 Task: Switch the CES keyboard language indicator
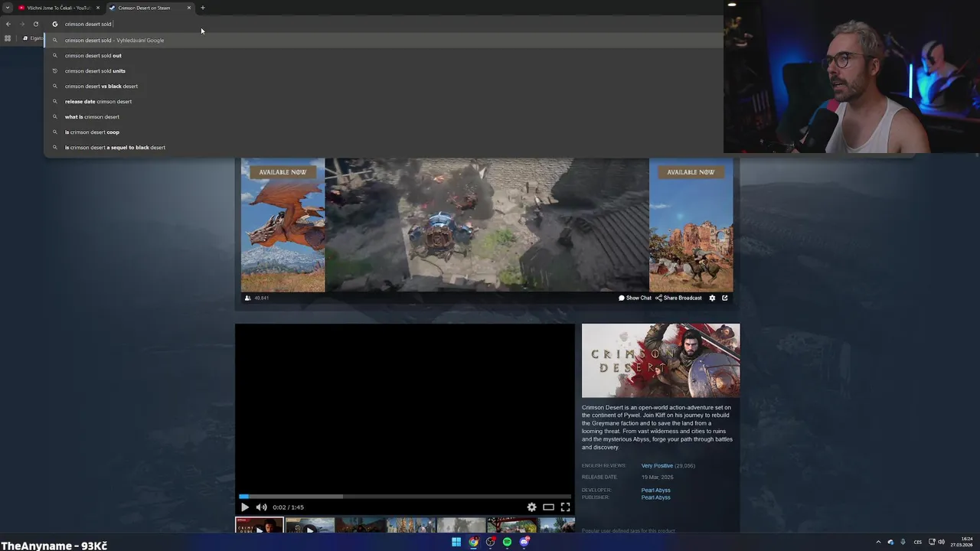[917, 542]
